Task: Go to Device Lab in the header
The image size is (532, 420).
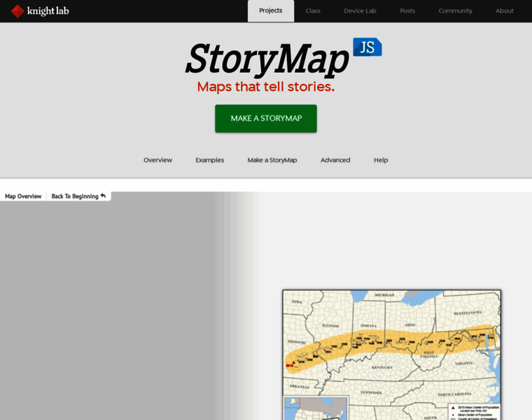Action: [360, 11]
